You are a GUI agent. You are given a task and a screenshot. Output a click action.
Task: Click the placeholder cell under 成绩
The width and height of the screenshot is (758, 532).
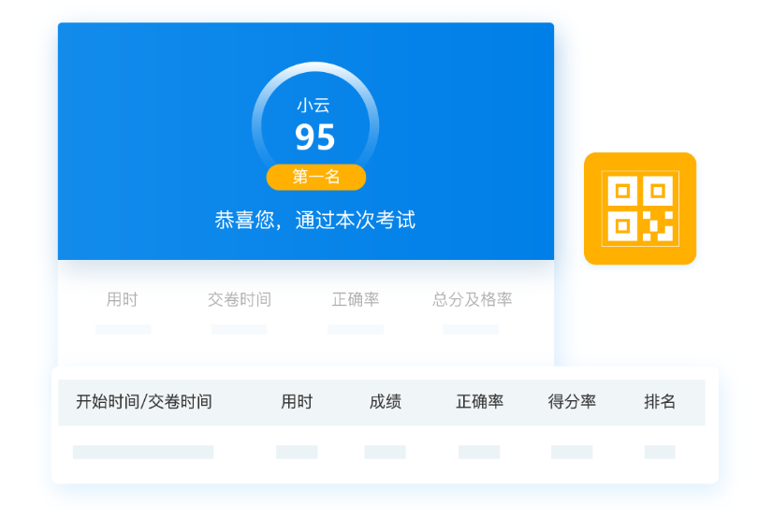pos(385,452)
